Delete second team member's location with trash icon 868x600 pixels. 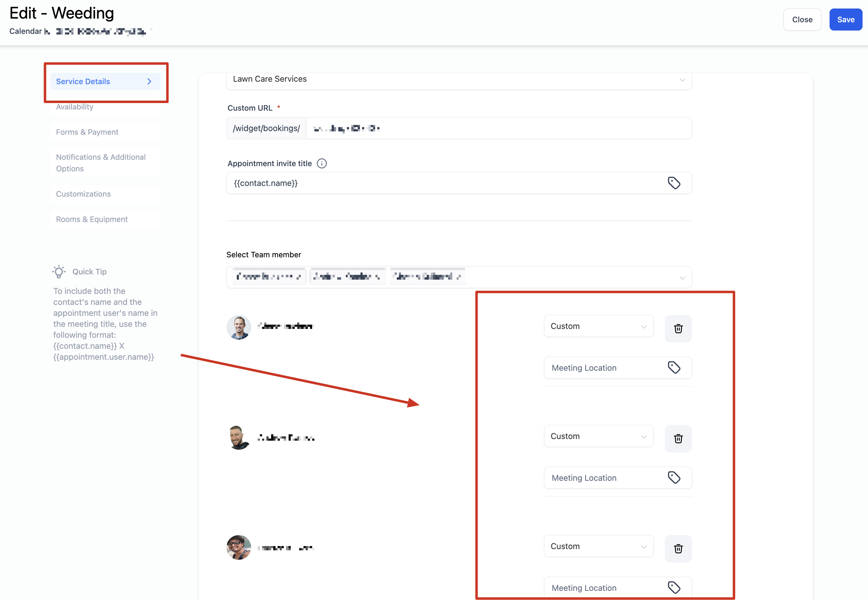tap(678, 438)
